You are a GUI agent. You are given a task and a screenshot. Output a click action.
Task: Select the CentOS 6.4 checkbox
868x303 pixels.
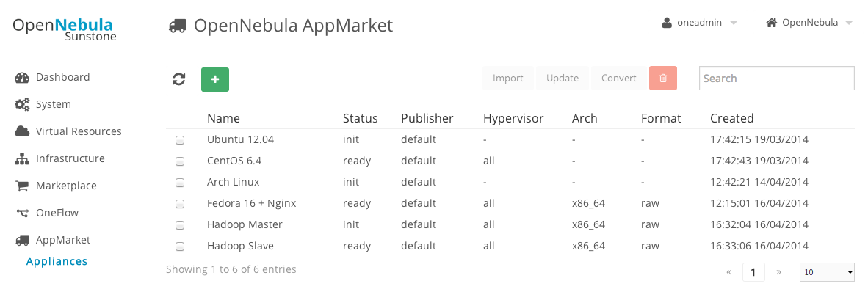(x=180, y=161)
